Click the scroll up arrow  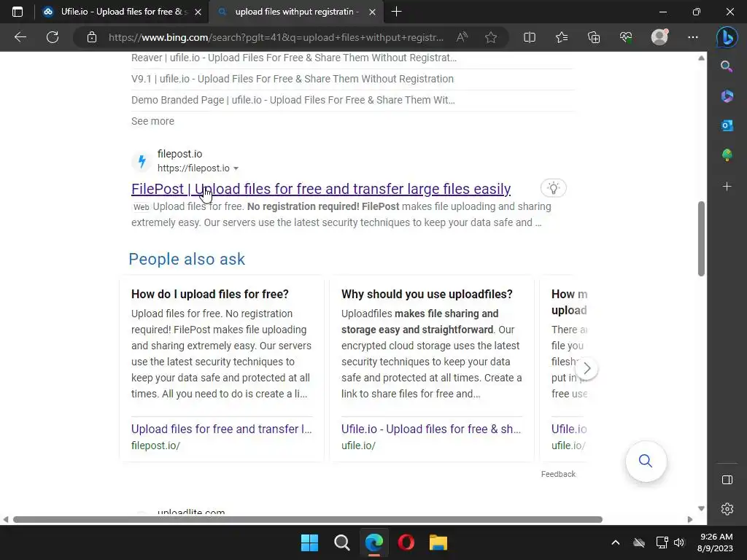pyautogui.click(x=701, y=58)
